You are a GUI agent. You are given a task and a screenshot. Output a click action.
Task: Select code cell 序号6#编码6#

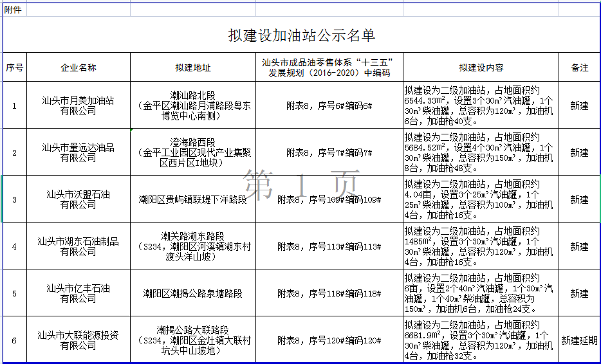[x=329, y=105]
